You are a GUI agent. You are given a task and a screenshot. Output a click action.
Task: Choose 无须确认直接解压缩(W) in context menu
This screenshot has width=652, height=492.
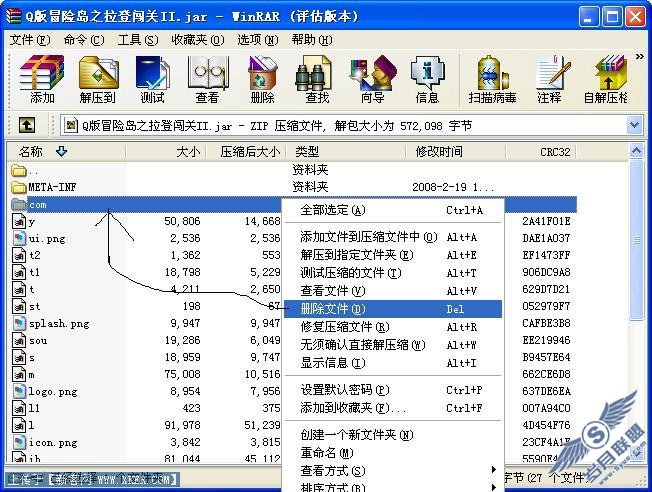coord(393,345)
